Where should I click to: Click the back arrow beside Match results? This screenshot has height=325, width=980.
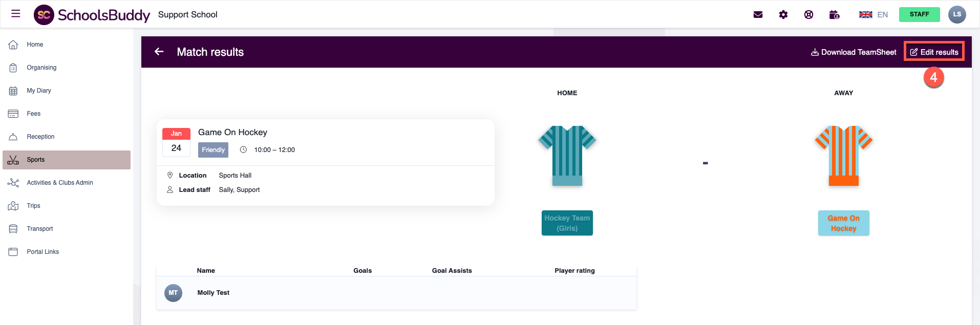[159, 52]
